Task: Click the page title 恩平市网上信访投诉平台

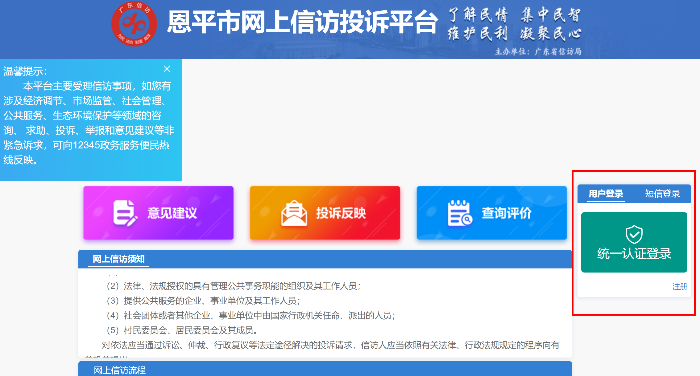Action: [302, 22]
